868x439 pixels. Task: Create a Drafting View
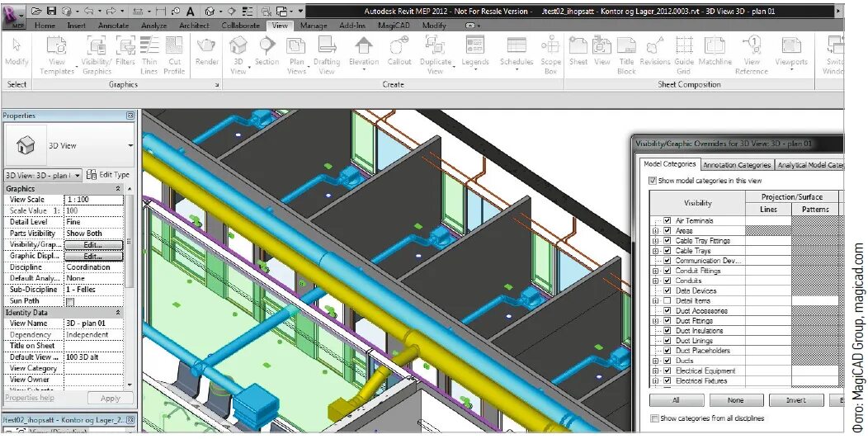pos(327,55)
